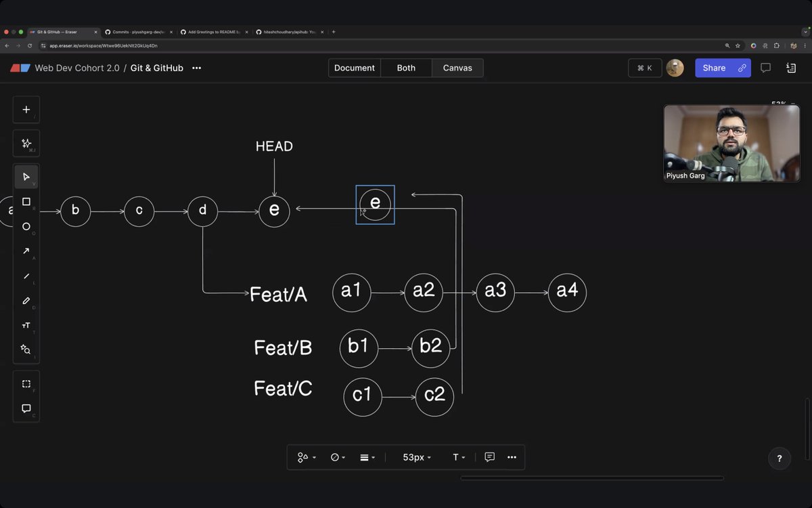Select the b1 commit node
Image resolution: width=812 pixels, height=508 pixels.
(x=359, y=348)
